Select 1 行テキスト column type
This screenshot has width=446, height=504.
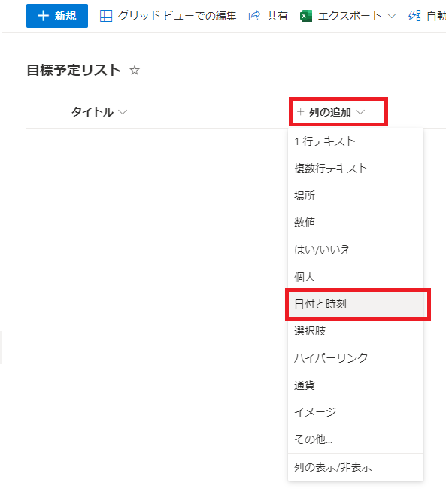click(x=356, y=141)
